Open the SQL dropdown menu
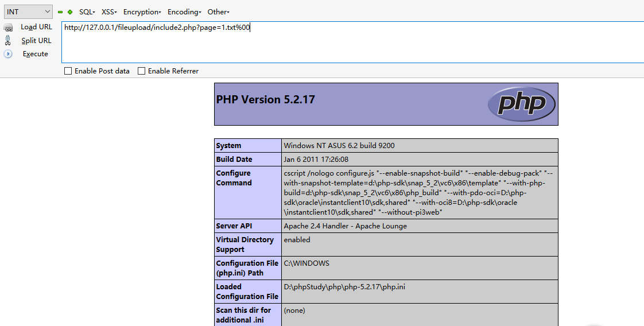 coord(87,12)
